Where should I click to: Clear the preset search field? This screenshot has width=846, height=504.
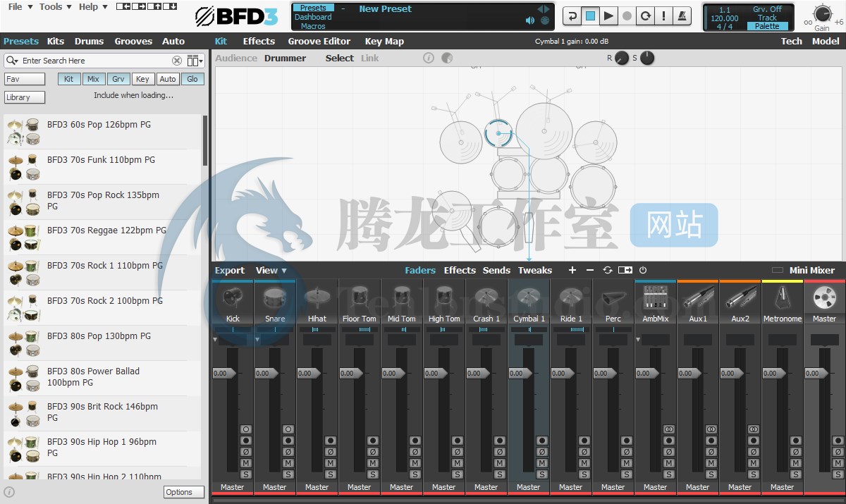pyautogui.click(x=177, y=61)
